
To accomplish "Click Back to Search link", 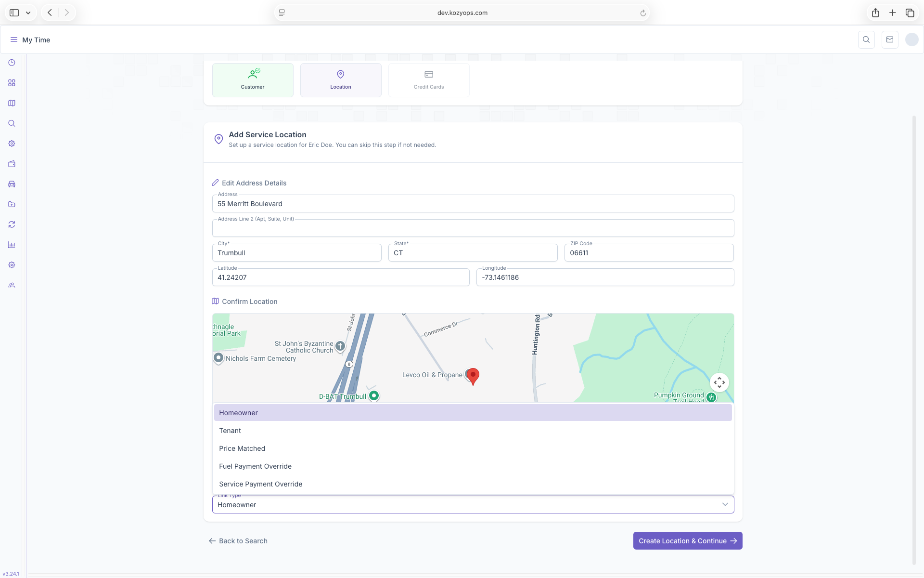I will tap(238, 541).
